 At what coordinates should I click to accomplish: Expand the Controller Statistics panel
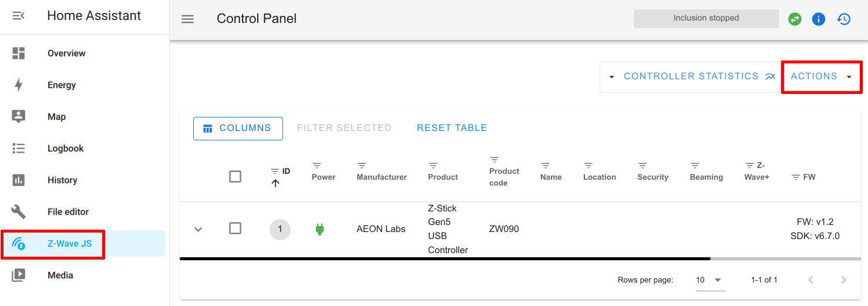click(x=611, y=77)
